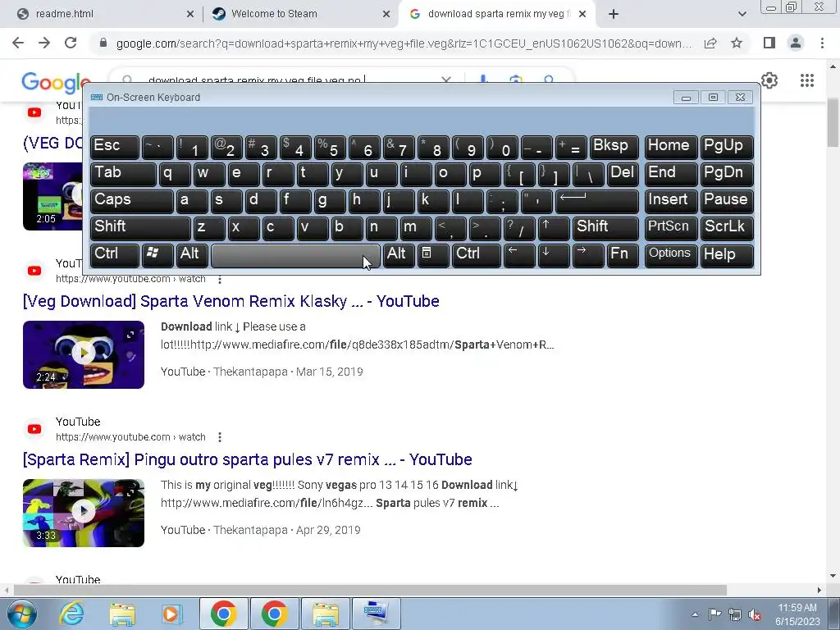Click the PrtScn key on keyboard
The image size is (840, 630).
(671, 228)
